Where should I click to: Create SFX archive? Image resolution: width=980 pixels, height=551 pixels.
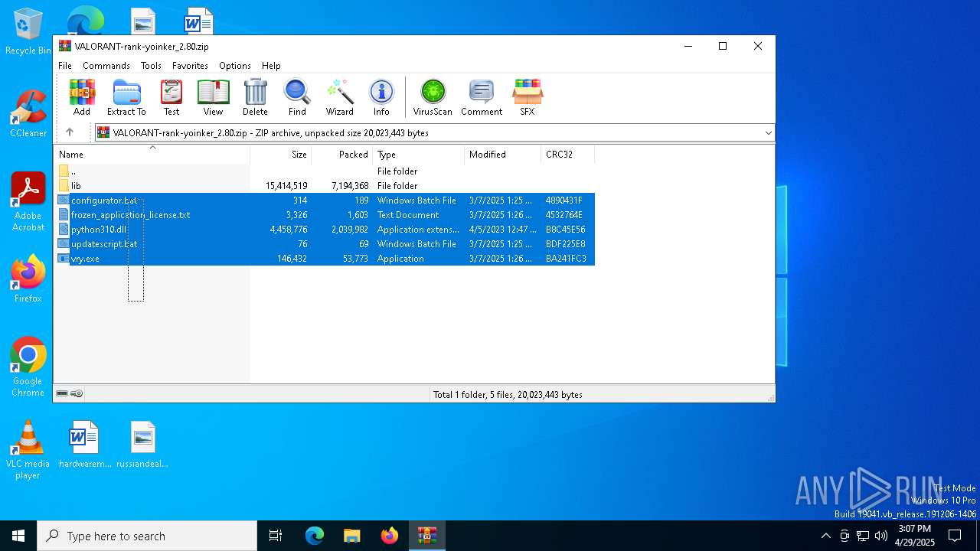point(528,97)
